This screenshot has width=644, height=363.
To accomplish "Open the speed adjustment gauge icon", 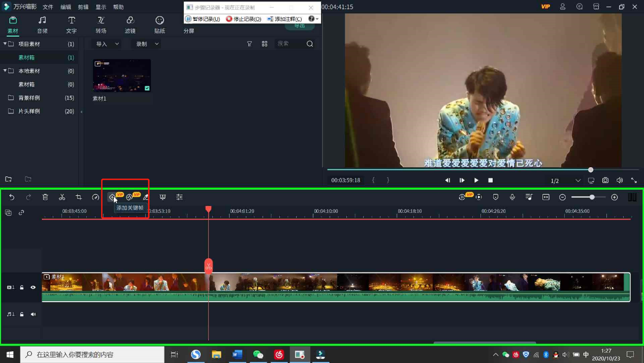I will (95, 197).
